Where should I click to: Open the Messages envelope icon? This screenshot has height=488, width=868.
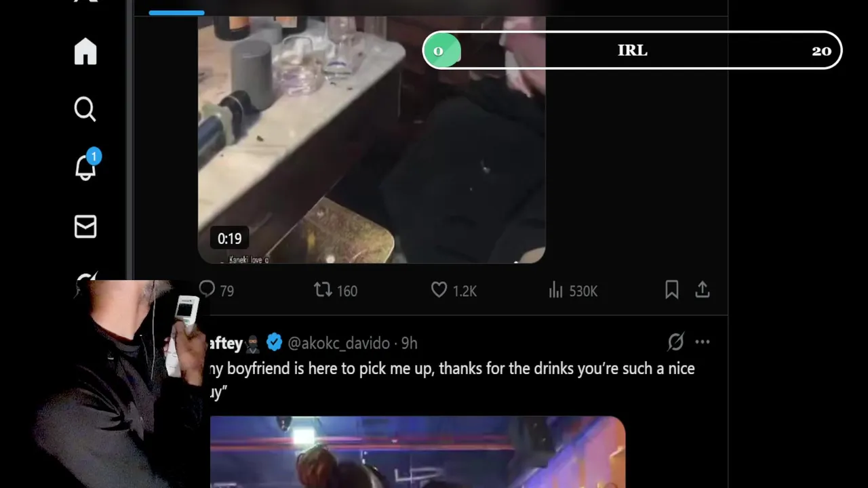(x=85, y=227)
